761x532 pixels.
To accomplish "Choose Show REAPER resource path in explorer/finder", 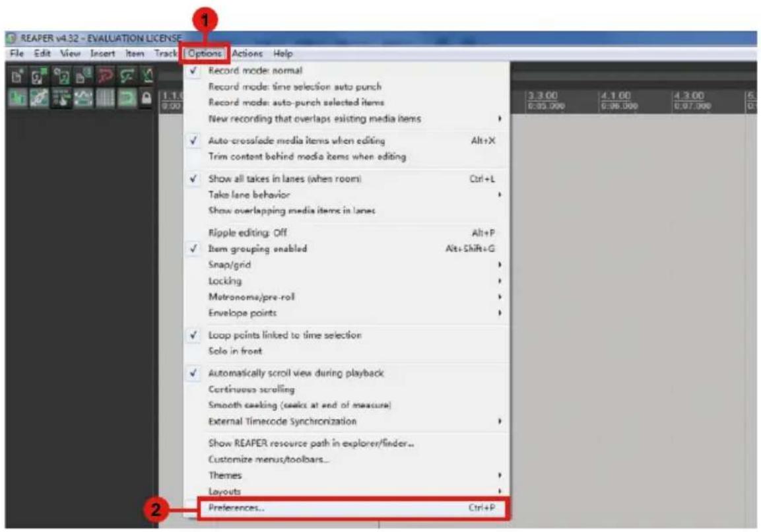I will click(x=347, y=443).
